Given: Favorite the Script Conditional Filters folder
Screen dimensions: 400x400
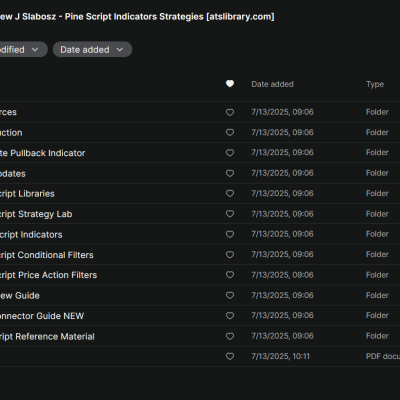Looking at the screenshot, I should 230,255.
